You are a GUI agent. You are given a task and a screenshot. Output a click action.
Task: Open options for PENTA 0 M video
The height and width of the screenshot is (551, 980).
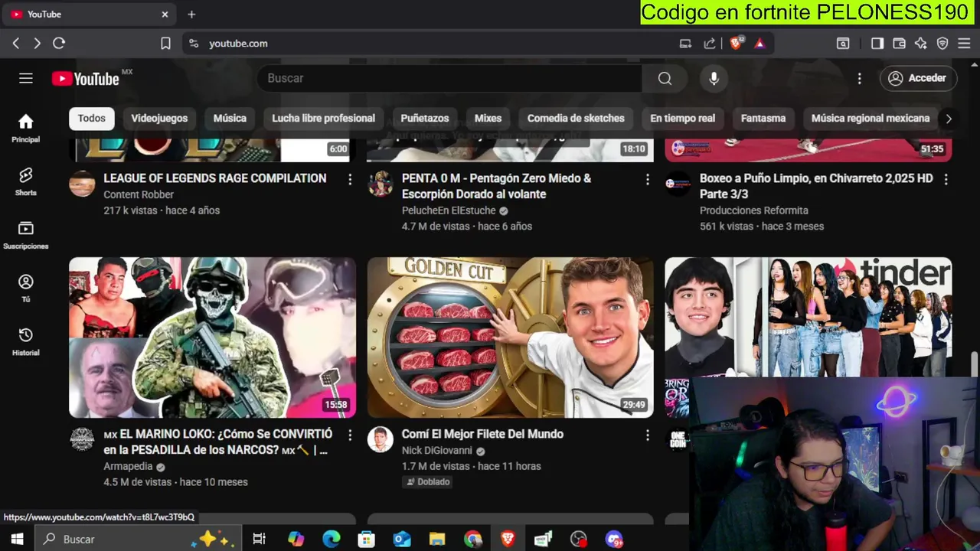point(648,179)
